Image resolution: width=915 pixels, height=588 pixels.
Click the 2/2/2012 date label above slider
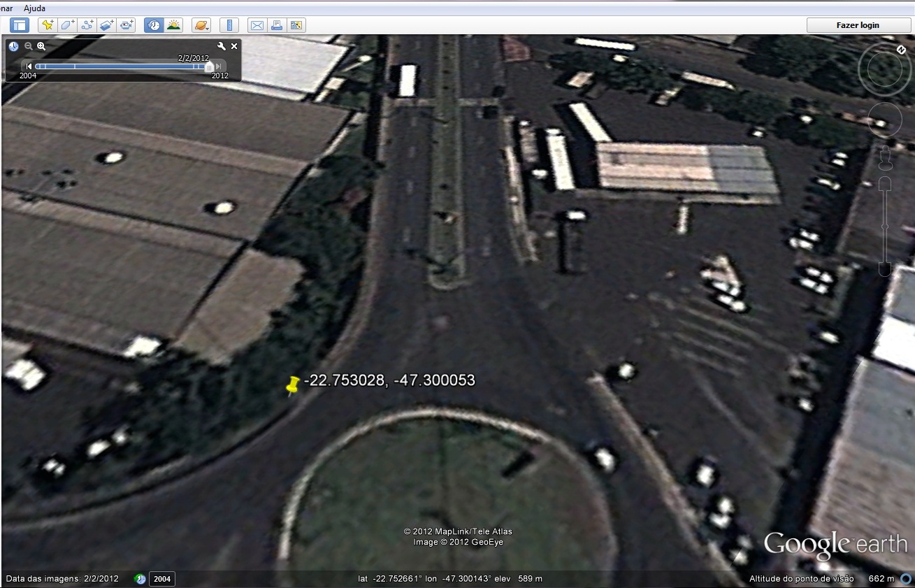(194, 58)
